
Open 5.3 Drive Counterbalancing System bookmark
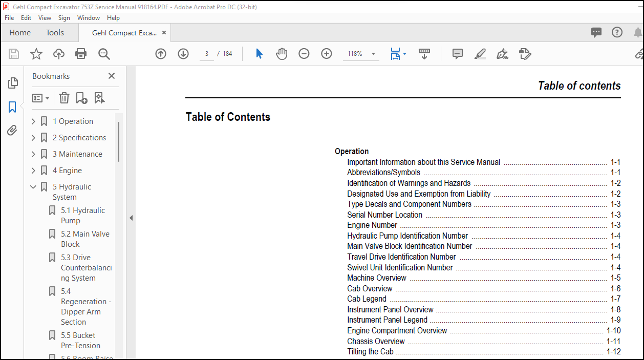pos(86,268)
